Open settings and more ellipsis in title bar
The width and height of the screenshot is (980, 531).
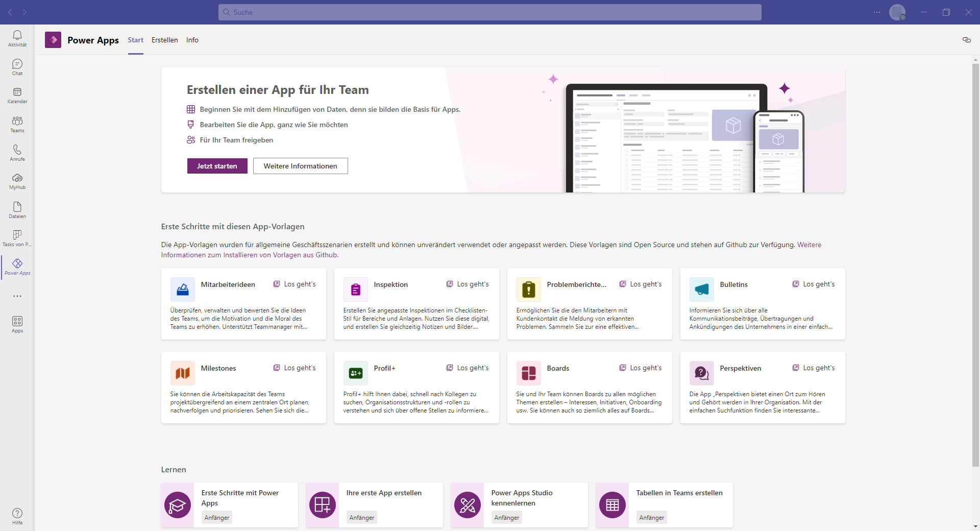click(x=877, y=12)
